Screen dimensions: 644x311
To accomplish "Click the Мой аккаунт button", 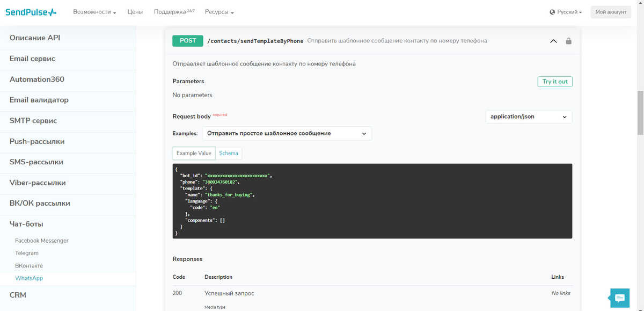I will pos(611,12).
